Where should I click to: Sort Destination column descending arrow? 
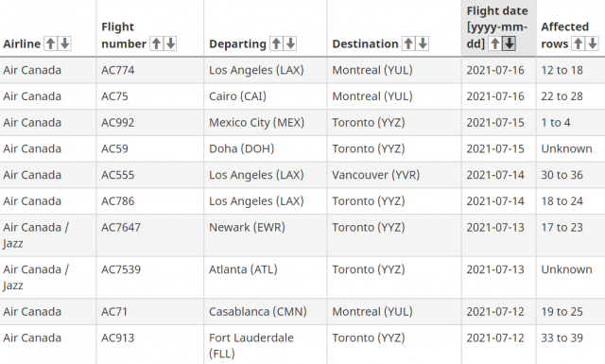pyautogui.click(x=423, y=43)
